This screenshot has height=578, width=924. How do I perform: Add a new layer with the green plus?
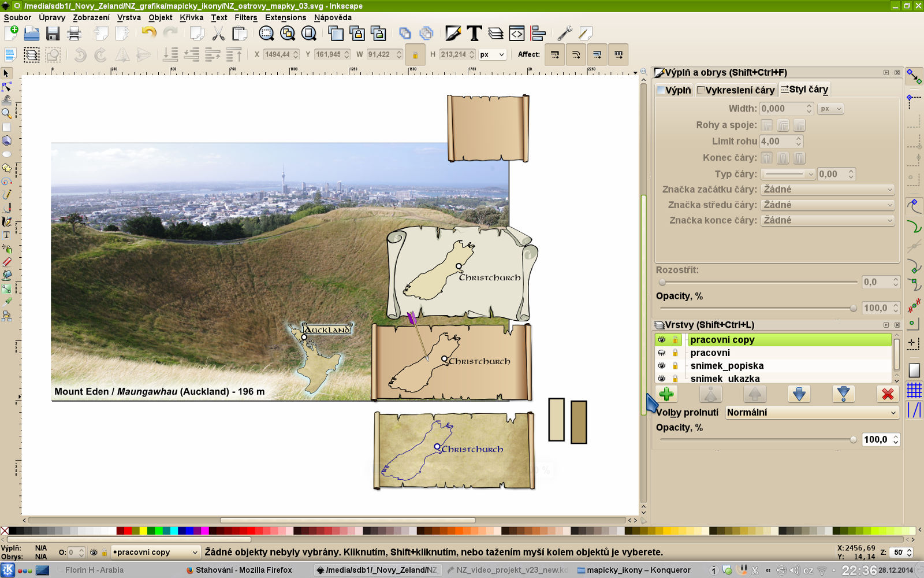click(666, 394)
